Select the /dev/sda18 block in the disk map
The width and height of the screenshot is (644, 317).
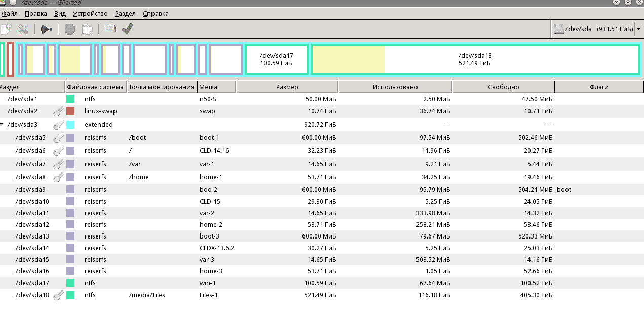point(475,59)
